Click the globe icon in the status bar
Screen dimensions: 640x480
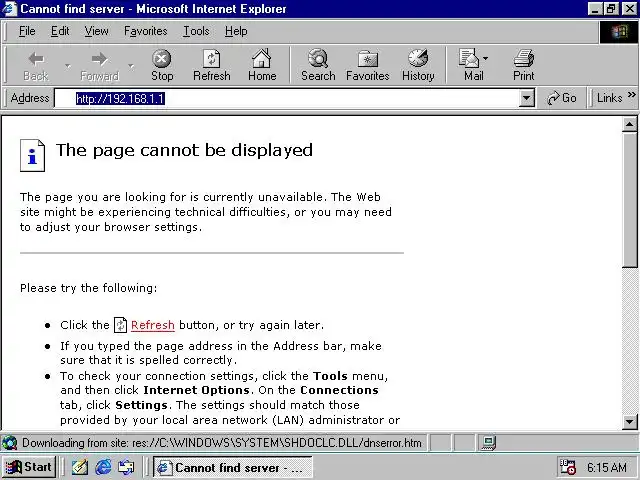(9, 443)
